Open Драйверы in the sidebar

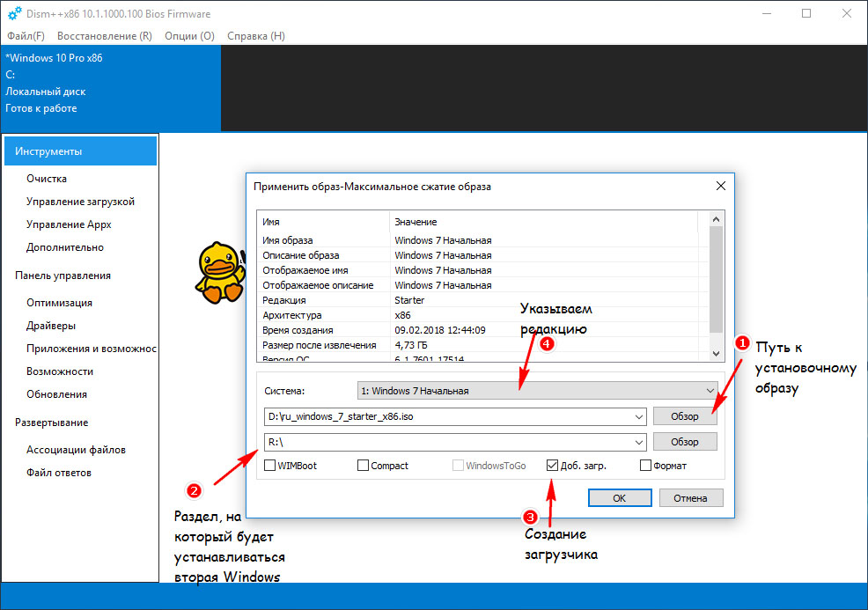[51, 326]
